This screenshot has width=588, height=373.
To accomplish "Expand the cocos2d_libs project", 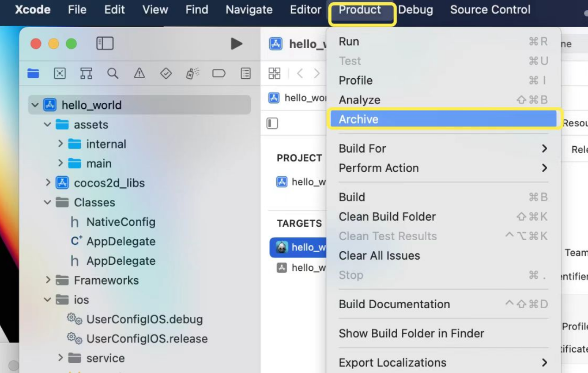I will (x=48, y=183).
